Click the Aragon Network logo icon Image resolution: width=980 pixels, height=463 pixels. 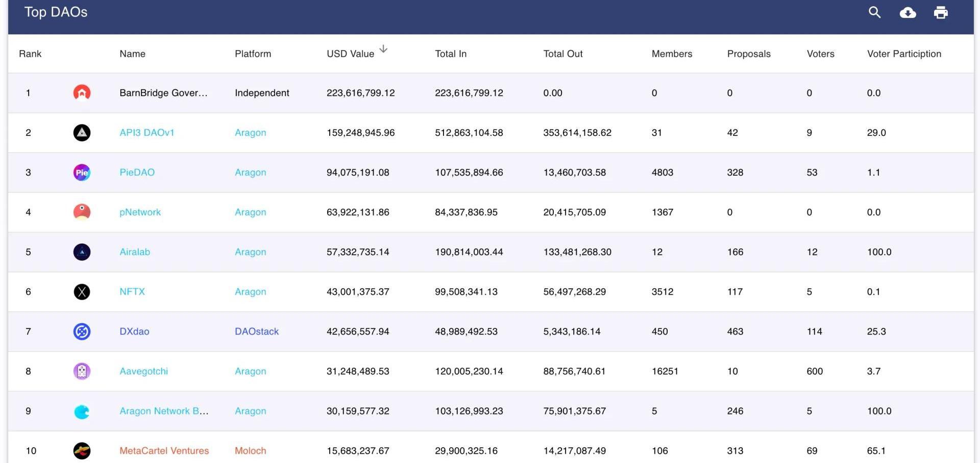(x=82, y=411)
